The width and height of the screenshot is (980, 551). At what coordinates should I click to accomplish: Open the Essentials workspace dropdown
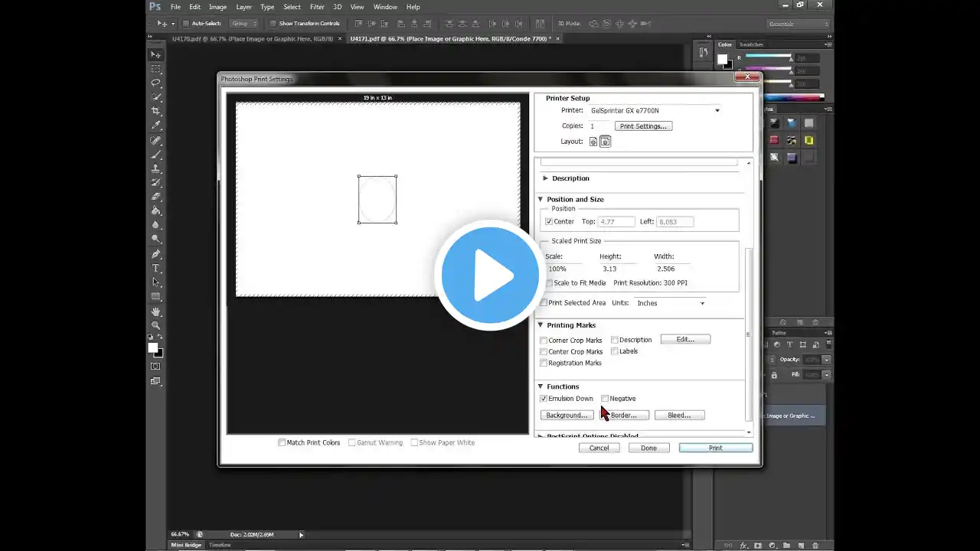(798, 24)
